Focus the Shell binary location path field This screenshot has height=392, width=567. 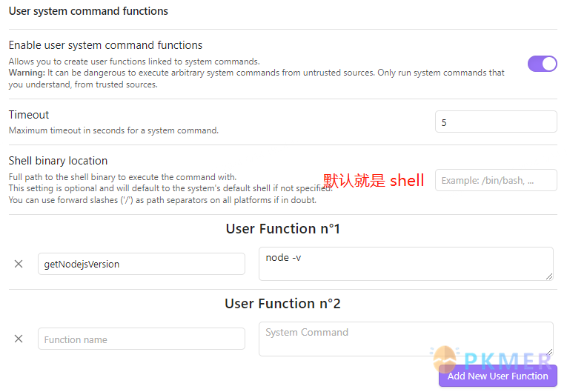(495, 180)
